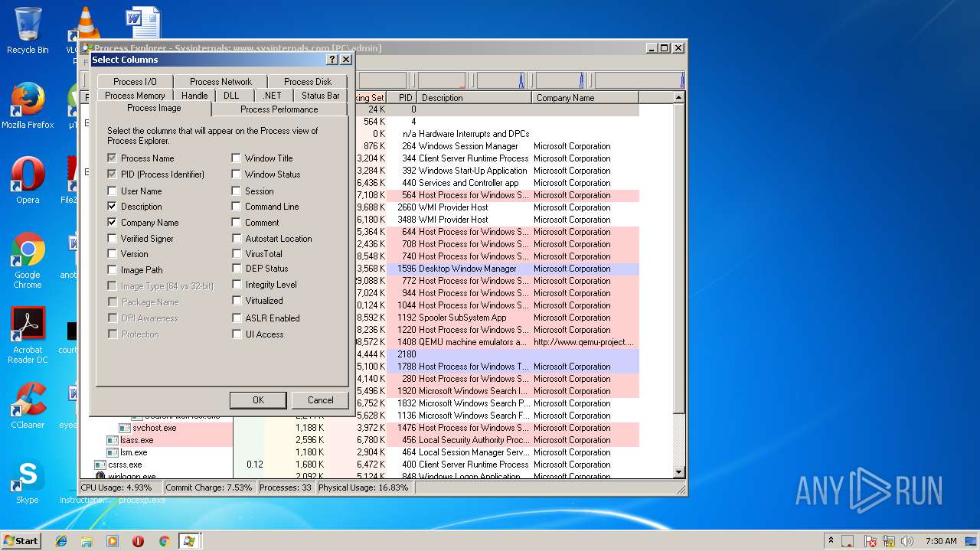Open the Word document icon on desktop

143,23
